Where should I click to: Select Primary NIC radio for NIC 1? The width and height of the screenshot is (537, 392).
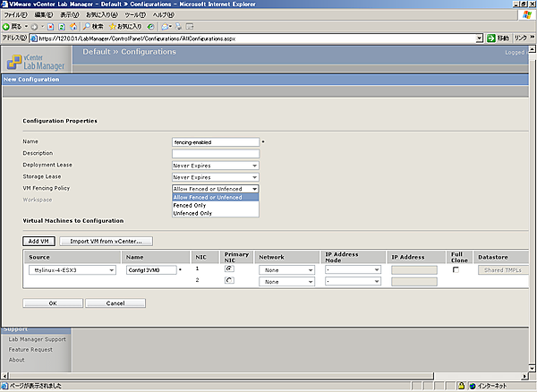[x=230, y=268]
